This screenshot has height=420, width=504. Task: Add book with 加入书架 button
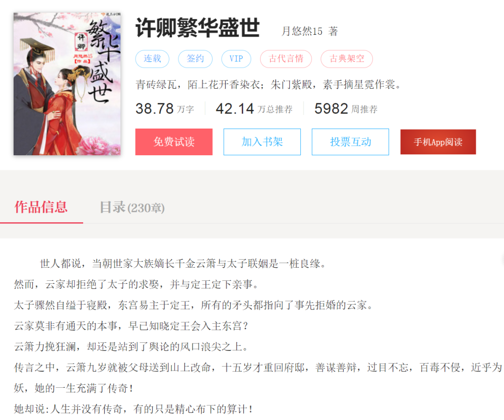coord(262,142)
